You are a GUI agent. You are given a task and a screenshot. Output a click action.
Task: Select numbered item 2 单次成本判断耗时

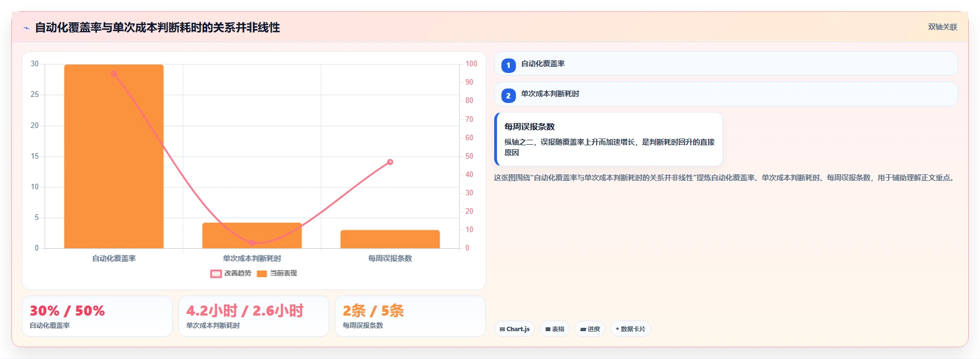point(726,94)
